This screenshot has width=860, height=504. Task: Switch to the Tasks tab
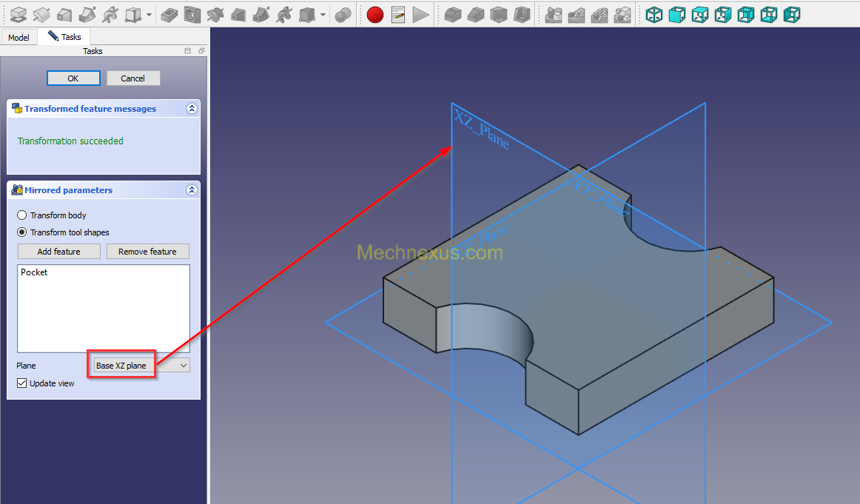[x=64, y=37]
